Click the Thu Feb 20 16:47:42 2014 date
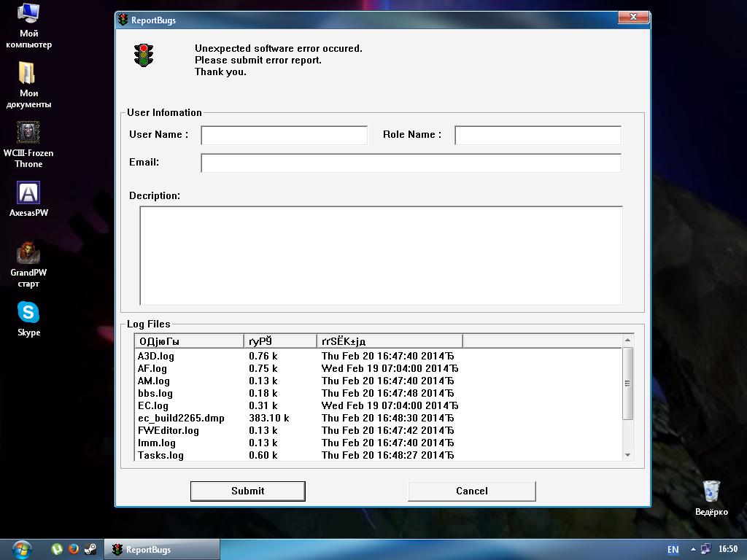This screenshot has width=747, height=560. tap(387, 430)
